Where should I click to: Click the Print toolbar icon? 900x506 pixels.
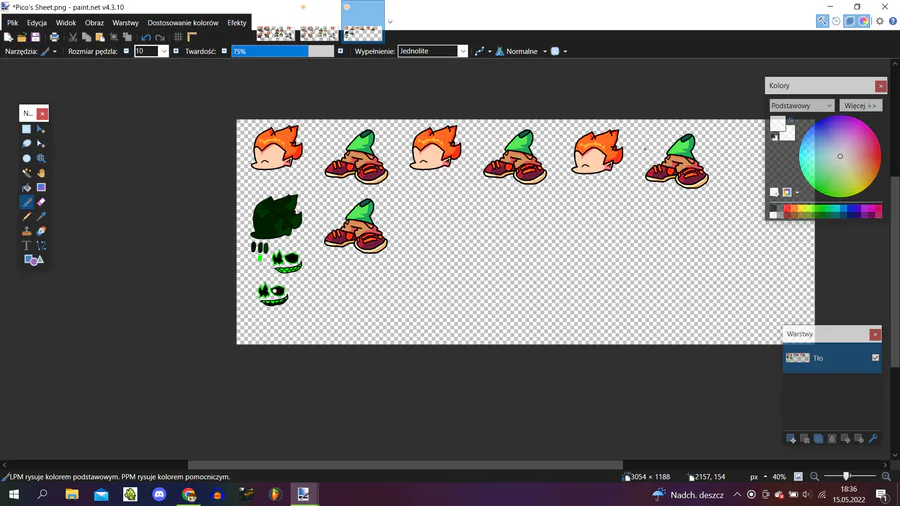click(54, 37)
